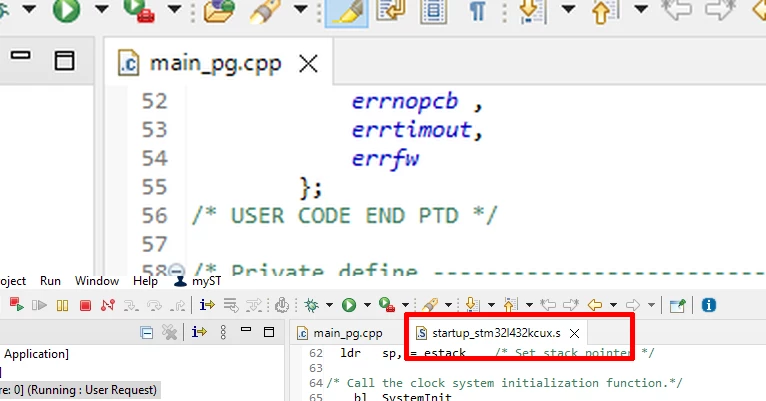Click the Reset chip and restart debug icon
766x401 pixels.
pos(282,305)
